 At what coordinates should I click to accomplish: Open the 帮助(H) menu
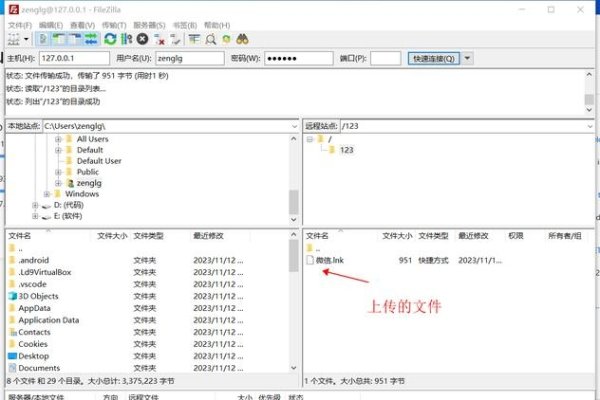click(x=217, y=25)
